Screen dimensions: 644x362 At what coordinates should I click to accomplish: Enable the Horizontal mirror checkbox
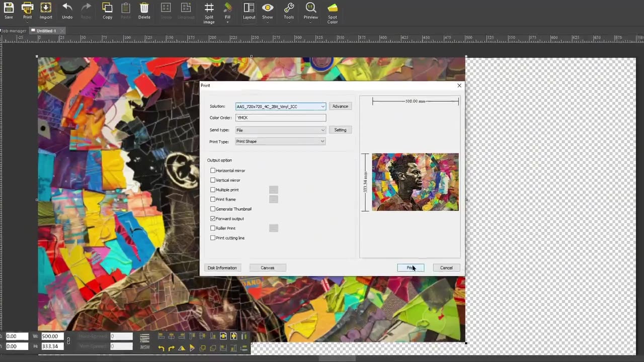213,170
